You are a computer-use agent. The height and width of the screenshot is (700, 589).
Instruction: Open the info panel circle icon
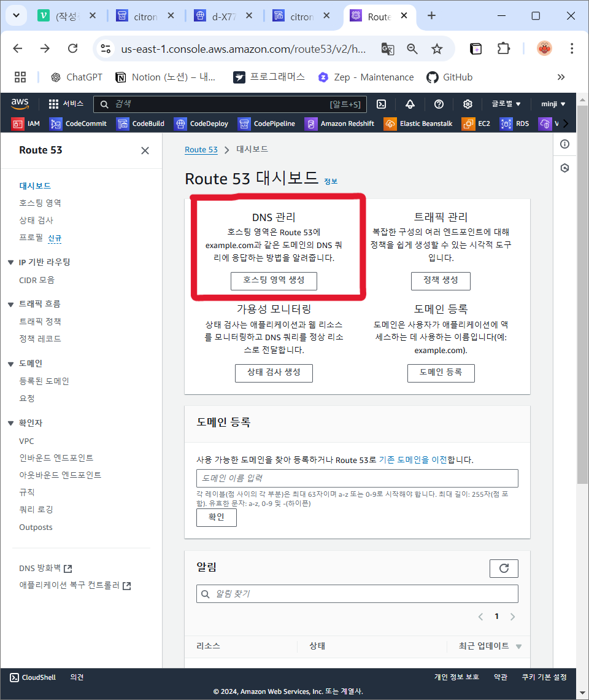click(x=564, y=144)
